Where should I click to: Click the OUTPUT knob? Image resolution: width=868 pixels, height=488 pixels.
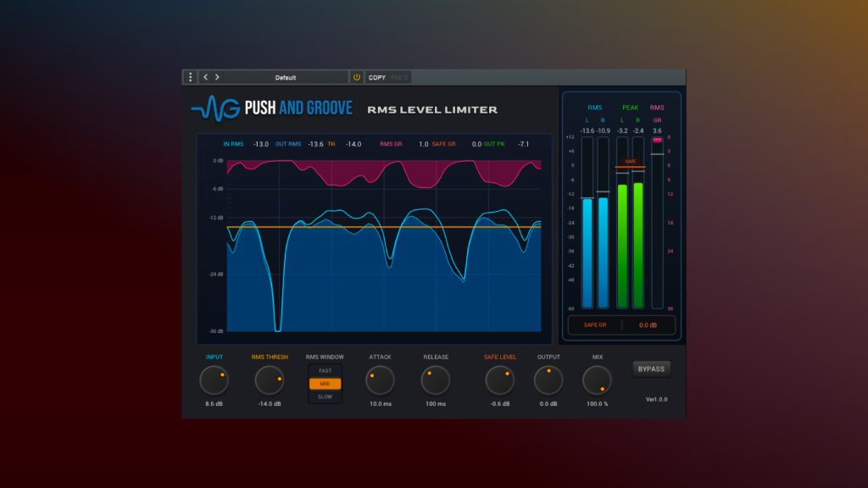[548, 380]
